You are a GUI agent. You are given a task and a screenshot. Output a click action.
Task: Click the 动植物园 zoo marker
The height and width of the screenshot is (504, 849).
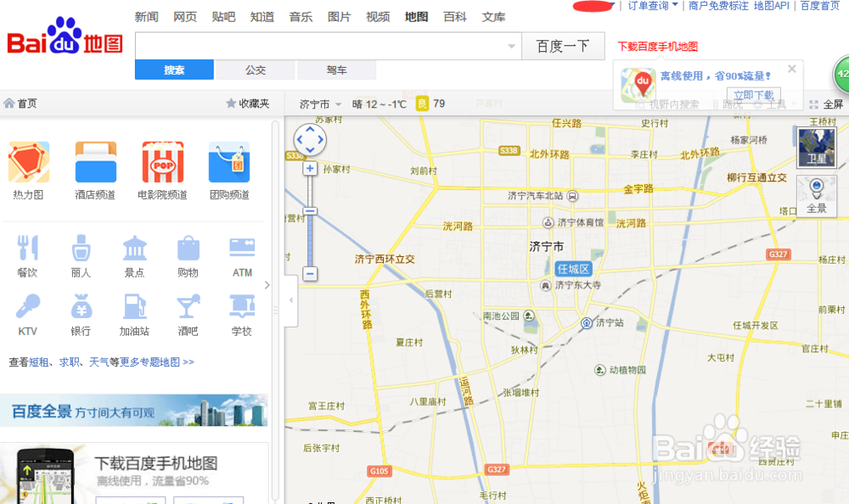coord(600,370)
